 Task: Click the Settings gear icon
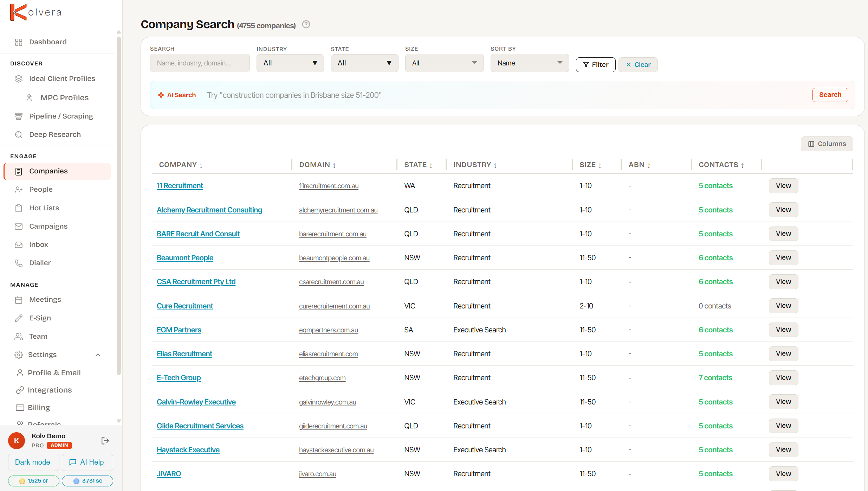[x=19, y=355]
